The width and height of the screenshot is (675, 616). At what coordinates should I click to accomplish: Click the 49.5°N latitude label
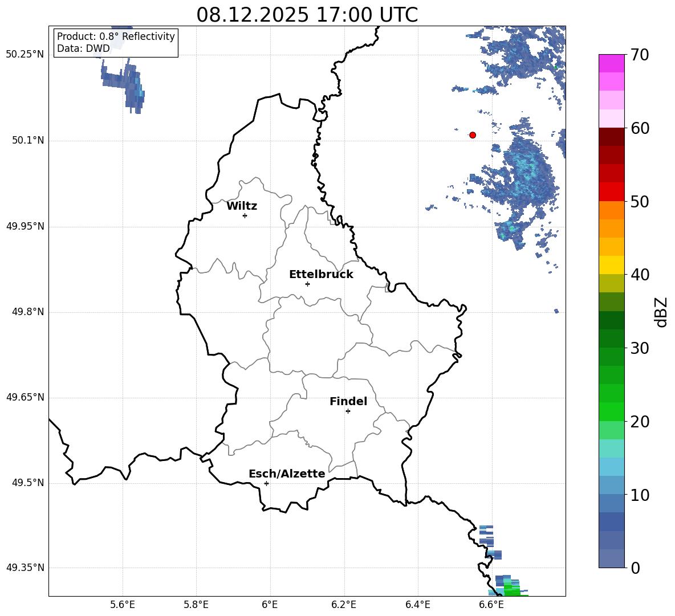point(28,483)
